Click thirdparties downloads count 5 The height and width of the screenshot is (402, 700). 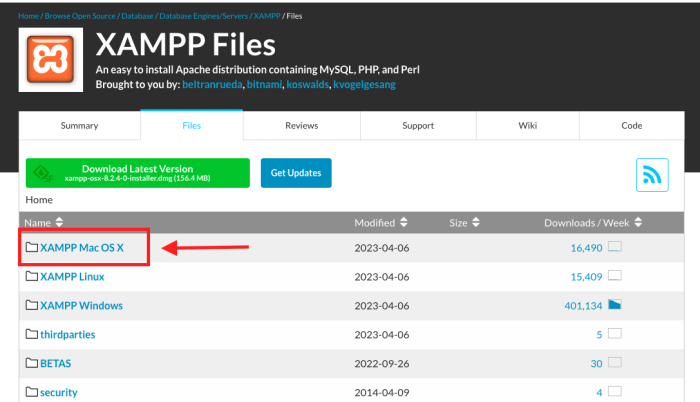pos(600,335)
